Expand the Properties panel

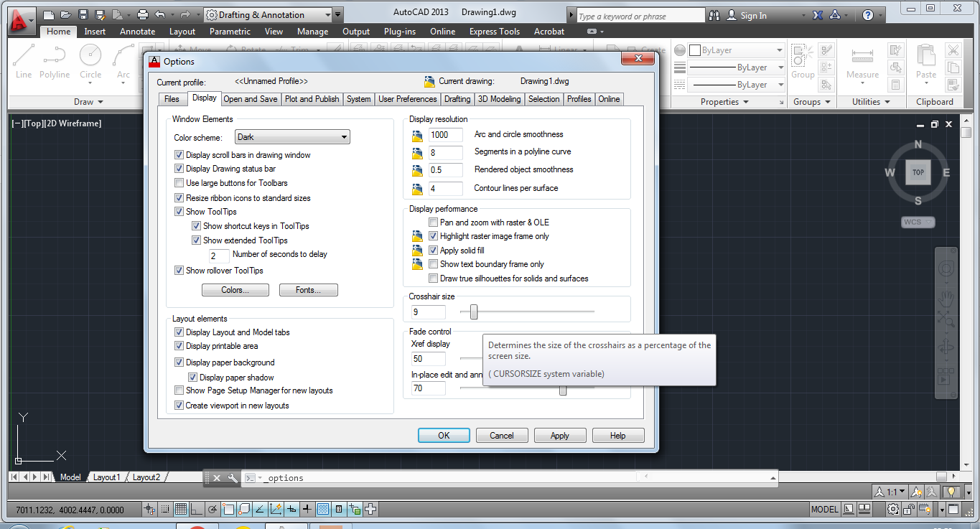[724, 102]
